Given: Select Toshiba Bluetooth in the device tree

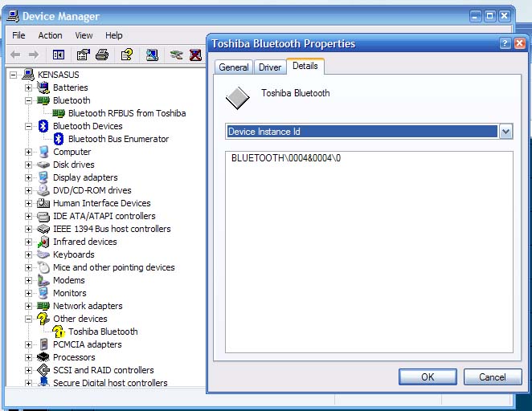Looking at the screenshot, I should 103,332.
